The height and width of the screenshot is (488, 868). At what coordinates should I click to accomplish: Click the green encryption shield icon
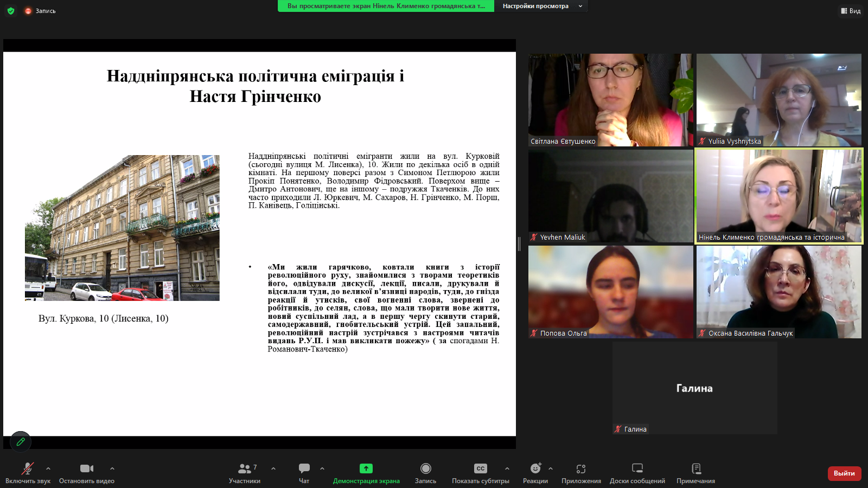tap(11, 11)
